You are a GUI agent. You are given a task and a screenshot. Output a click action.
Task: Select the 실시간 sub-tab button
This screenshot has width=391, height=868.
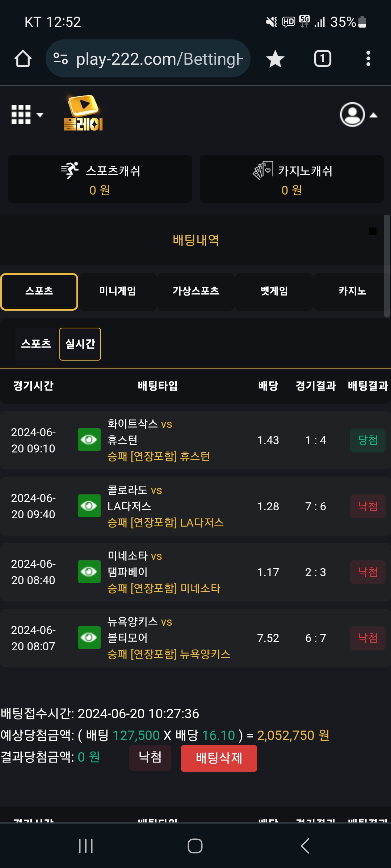point(80,344)
